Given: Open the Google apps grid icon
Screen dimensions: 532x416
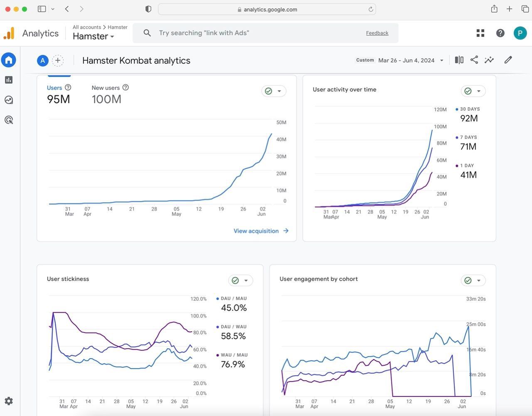Looking at the screenshot, I should pos(480,33).
